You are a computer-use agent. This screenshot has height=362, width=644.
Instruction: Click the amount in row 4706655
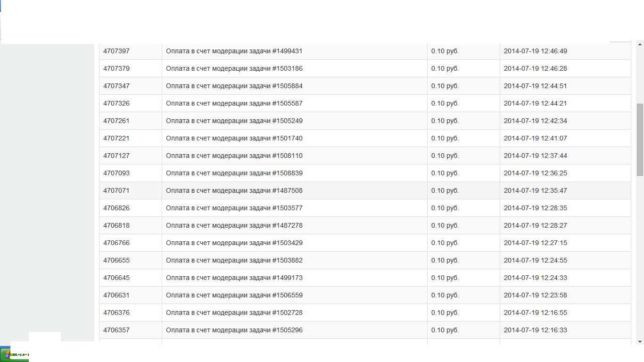pyautogui.click(x=445, y=260)
